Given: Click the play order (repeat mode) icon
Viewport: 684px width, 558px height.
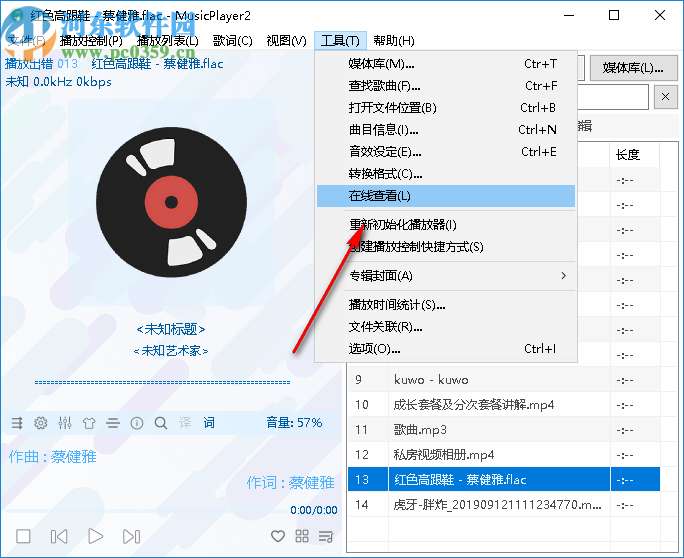Looking at the screenshot, I should pos(17,423).
